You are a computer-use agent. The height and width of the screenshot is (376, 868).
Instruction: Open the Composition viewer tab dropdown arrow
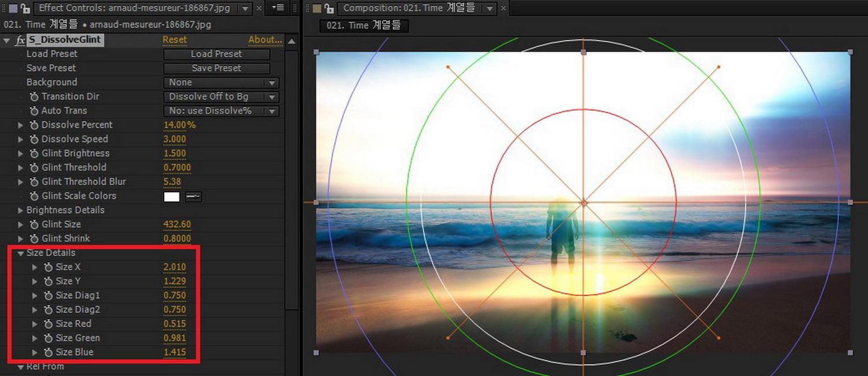(x=490, y=8)
